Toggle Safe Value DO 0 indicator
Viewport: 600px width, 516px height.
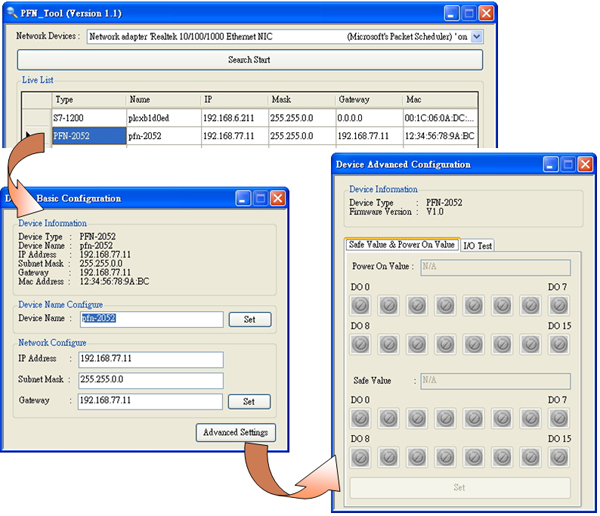360,419
